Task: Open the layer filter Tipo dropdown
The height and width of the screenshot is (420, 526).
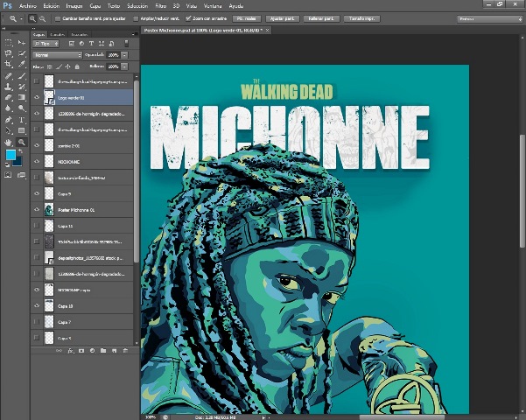Action: [46, 44]
